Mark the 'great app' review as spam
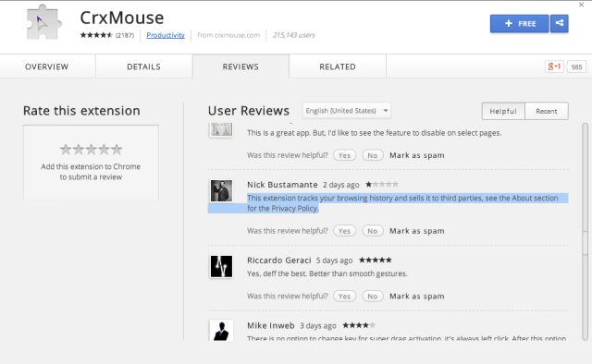Image resolution: width=592 pixels, height=364 pixels. 417,155
